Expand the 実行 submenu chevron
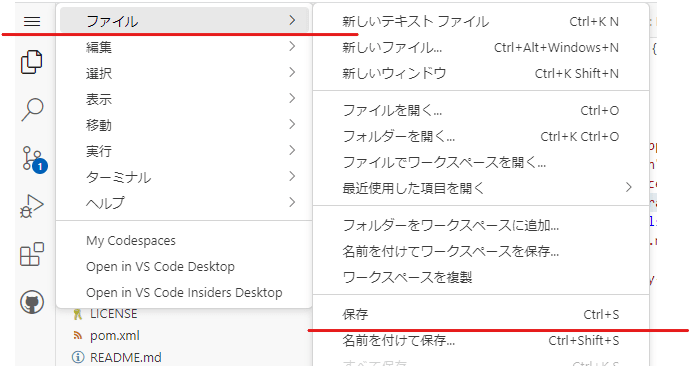Image resolution: width=689 pixels, height=366 pixels. point(292,150)
